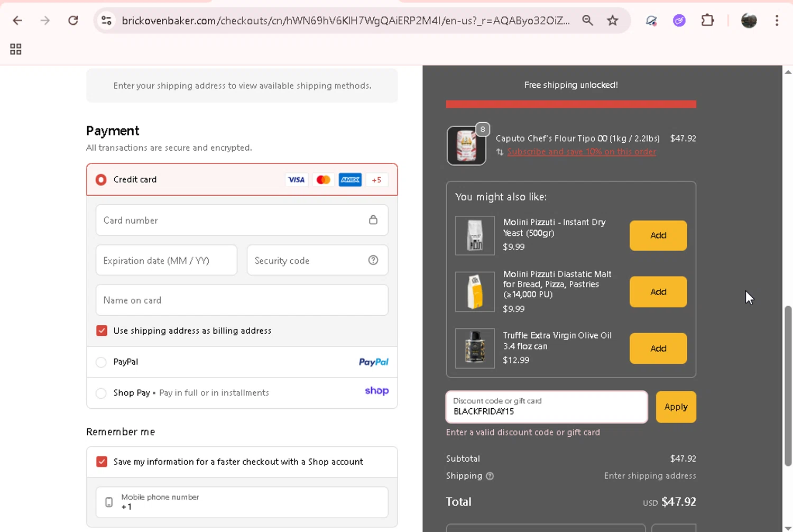Click the purple circular extension icon
The height and width of the screenshot is (532, 793).
[x=679, y=21]
